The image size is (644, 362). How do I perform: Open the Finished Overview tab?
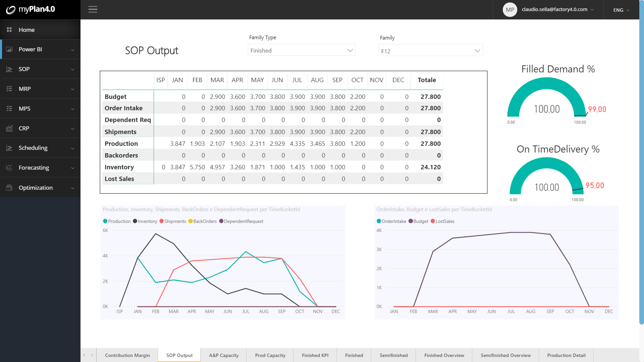pos(444,355)
